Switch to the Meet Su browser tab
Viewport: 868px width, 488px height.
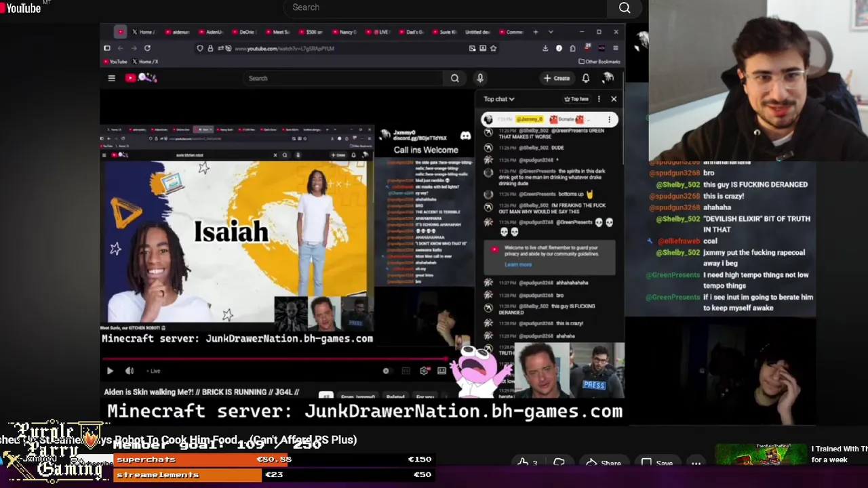pos(277,32)
